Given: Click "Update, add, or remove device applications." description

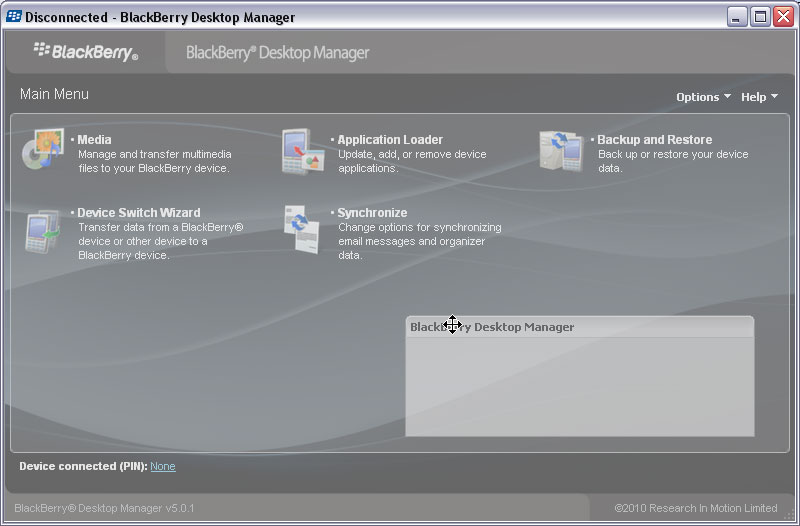Looking at the screenshot, I should (x=412, y=161).
